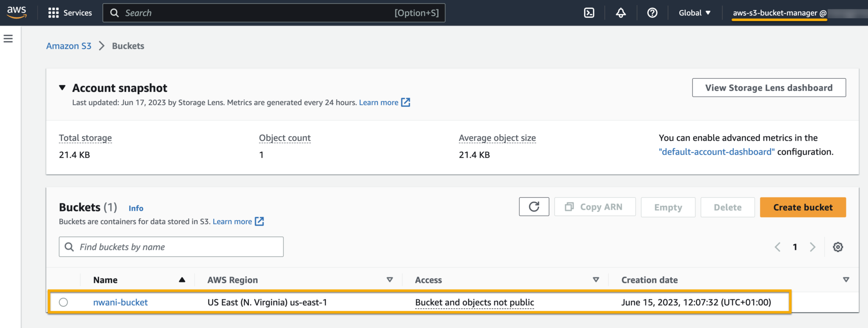The height and width of the screenshot is (328, 868).
Task: Click Create bucket button
Action: [x=803, y=207]
